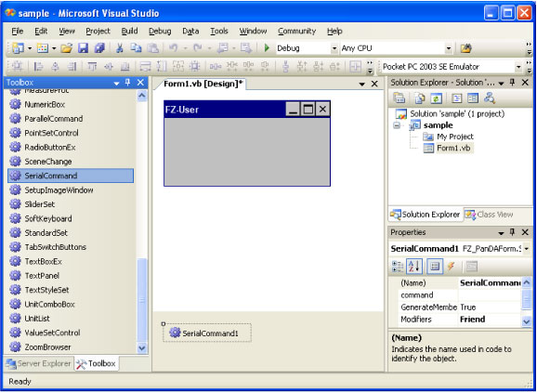This screenshot has height=392, width=537.
Task: Click the Save All icon in toolbar
Action: (99, 48)
